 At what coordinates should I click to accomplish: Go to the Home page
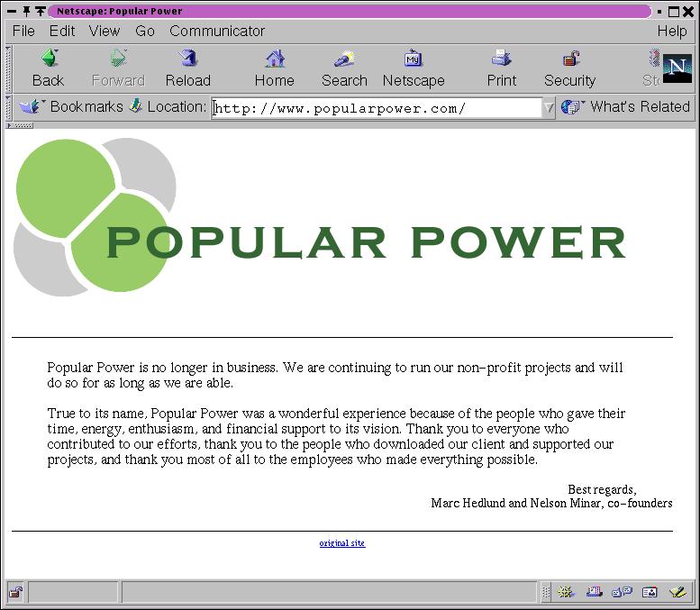[274, 68]
